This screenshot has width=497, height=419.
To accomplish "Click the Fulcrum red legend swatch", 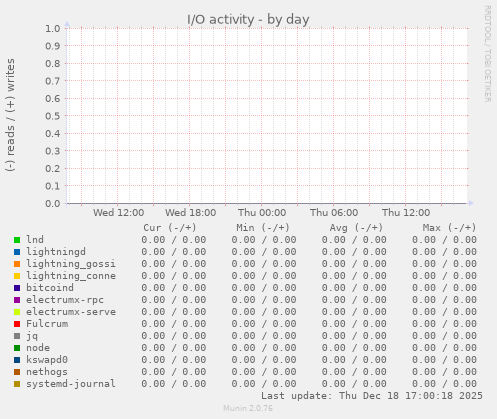I will [x=17, y=324].
